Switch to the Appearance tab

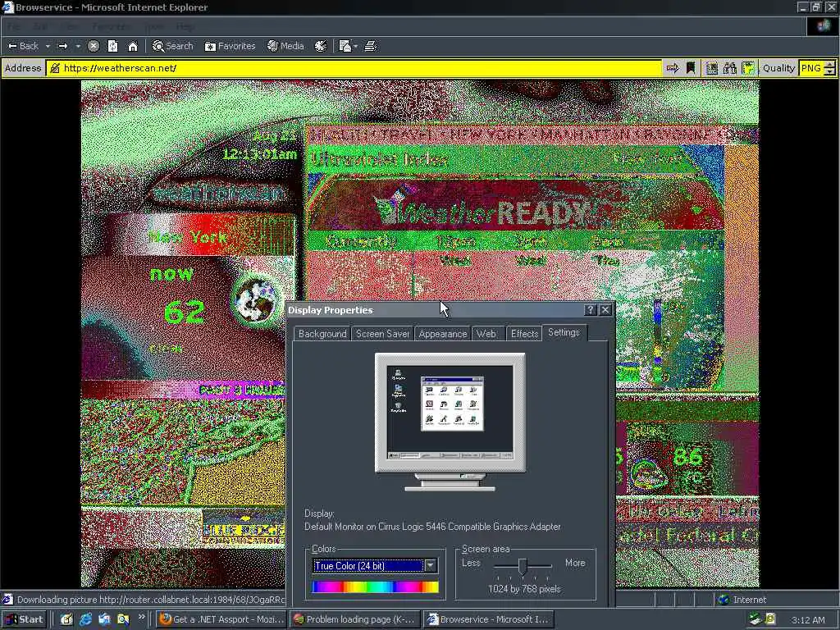[442, 334]
